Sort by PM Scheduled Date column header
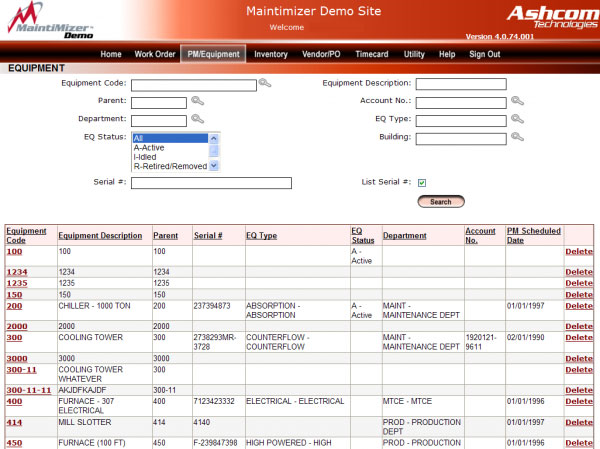 click(x=533, y=236)
